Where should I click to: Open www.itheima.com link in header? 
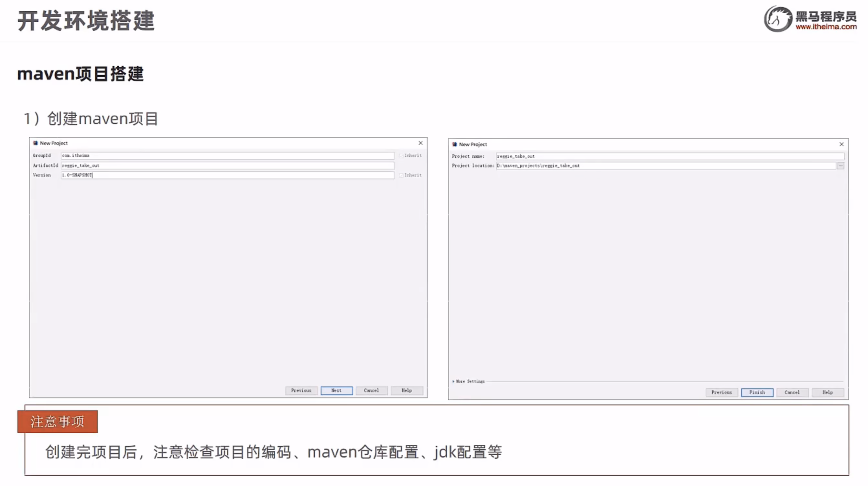(x=826, y=27)
